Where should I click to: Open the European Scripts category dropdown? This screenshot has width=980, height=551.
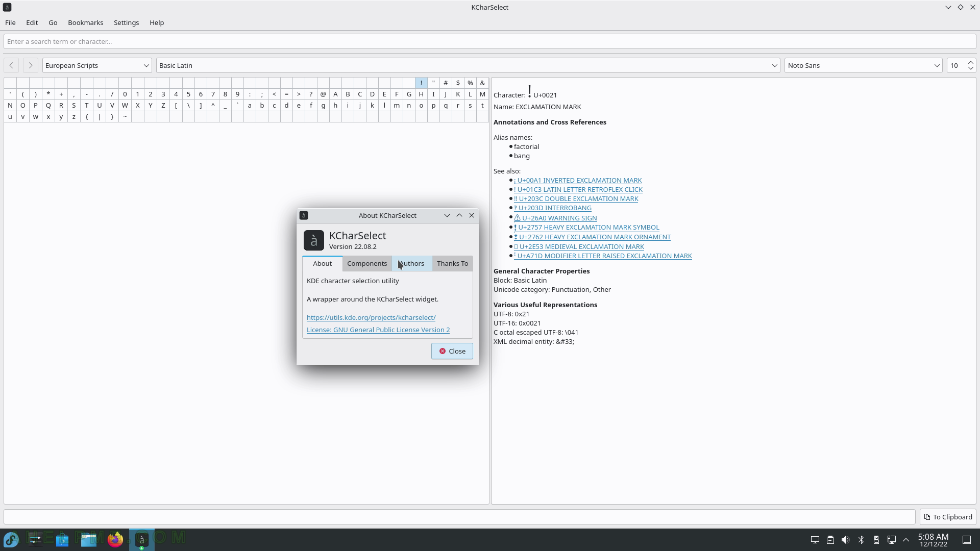(x=97, y=65)
